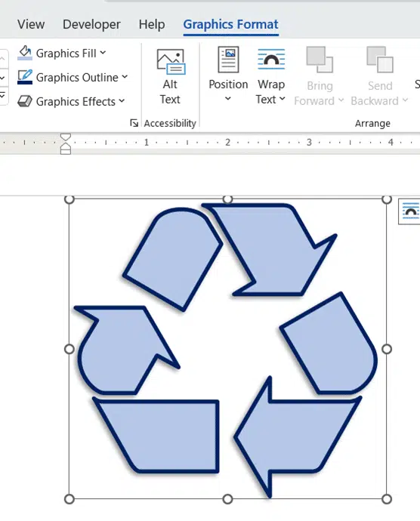Click the 2 inch mark on ruler
The height and width of the screenshot is (521, 420).
(x=228, y=143)
